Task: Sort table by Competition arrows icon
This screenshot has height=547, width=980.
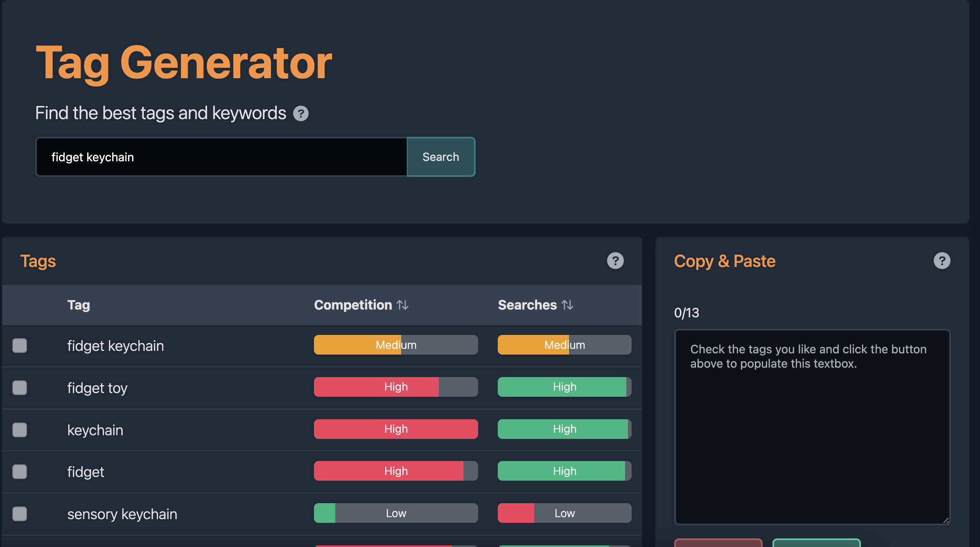Action: tap(403, 305)
